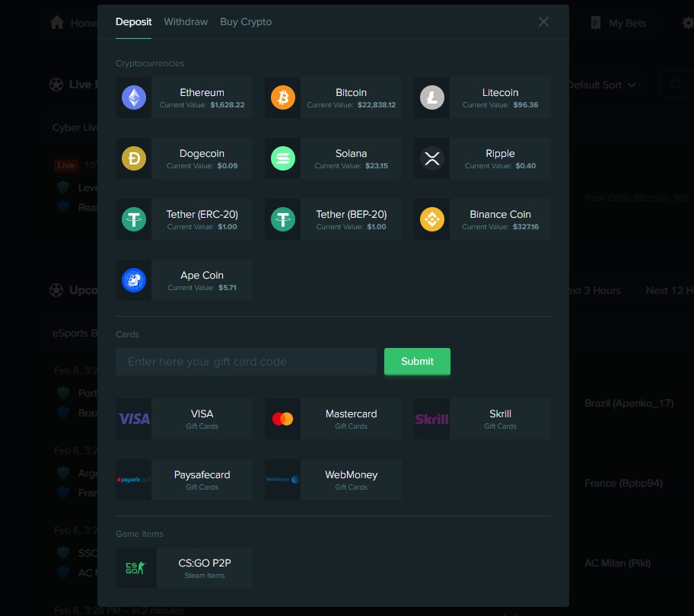Image resolution: width=694 pixels, height=616 pixels.
Task: Close the deposit dialog
Action: [x=543, y=22]
